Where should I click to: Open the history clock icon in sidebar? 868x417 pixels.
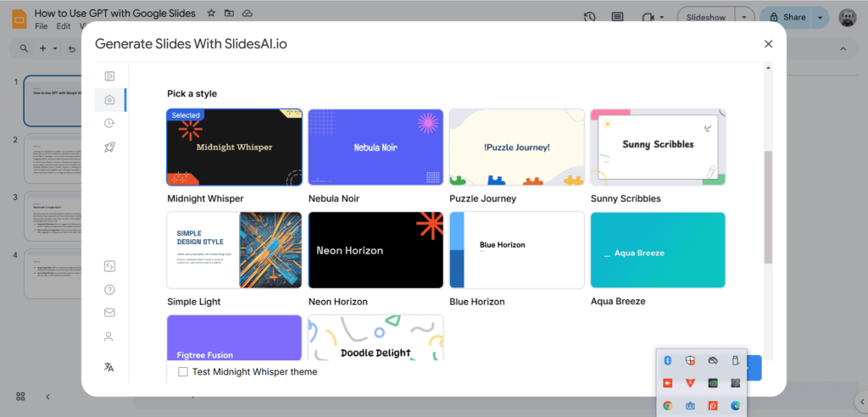[x=109, y=124]
